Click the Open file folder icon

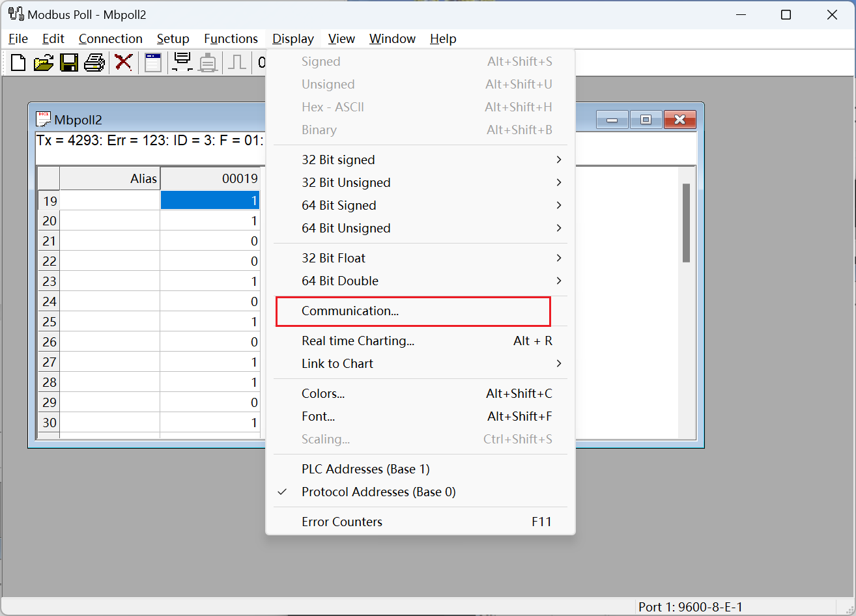tap(44, 63)
